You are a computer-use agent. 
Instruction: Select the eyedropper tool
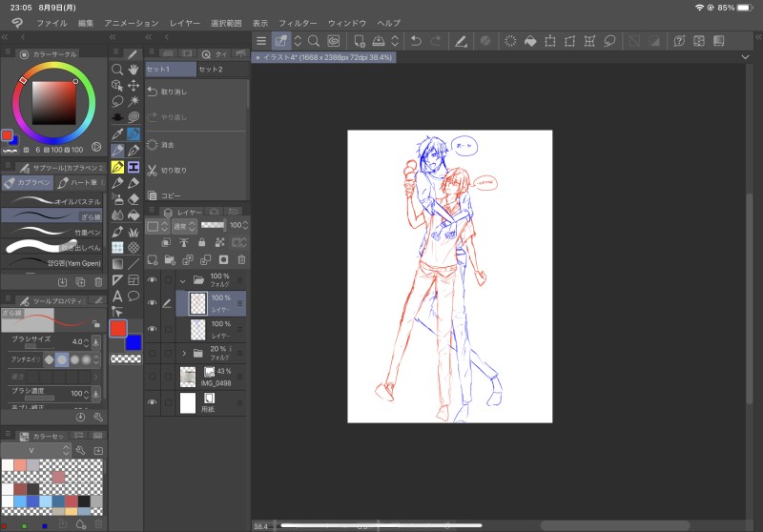pyautogui.click(x=117, y=134)
